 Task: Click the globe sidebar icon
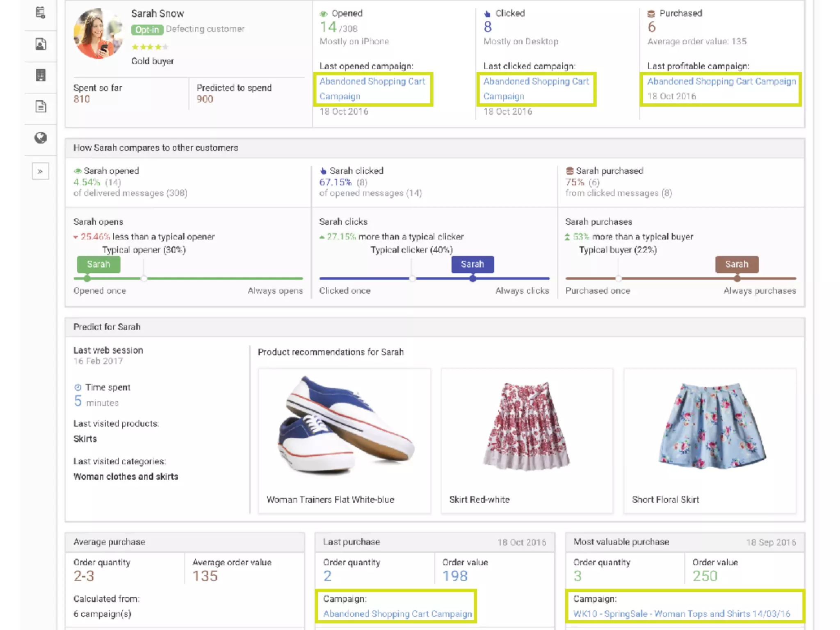click(40, 138)
